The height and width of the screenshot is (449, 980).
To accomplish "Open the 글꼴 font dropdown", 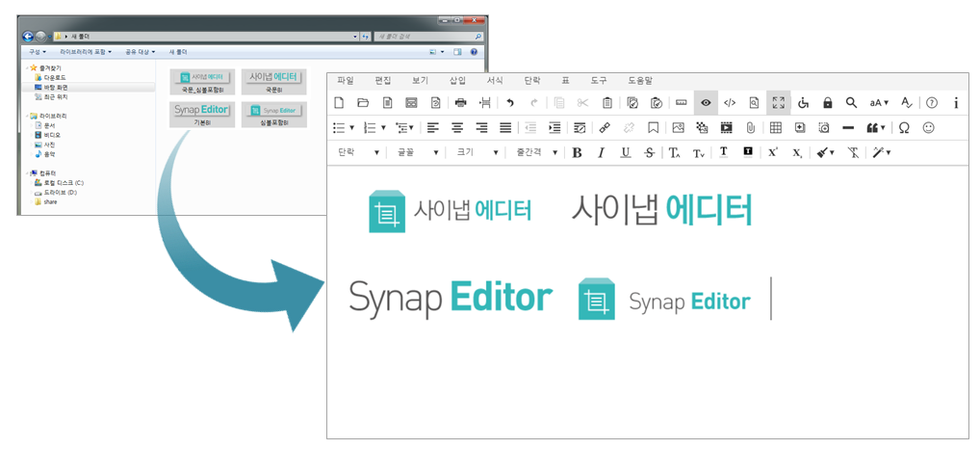I will (419, 152).
